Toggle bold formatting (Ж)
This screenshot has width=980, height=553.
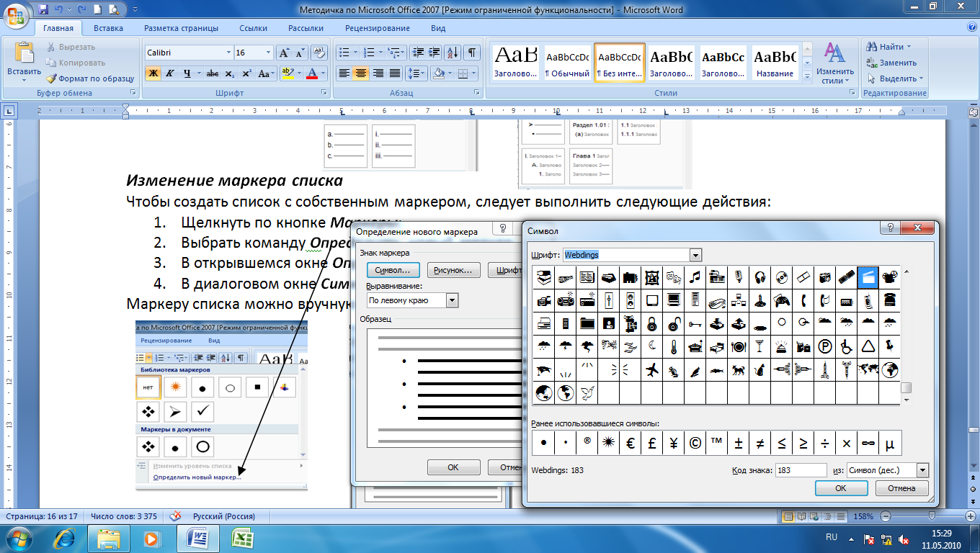[x=153, y=73]
